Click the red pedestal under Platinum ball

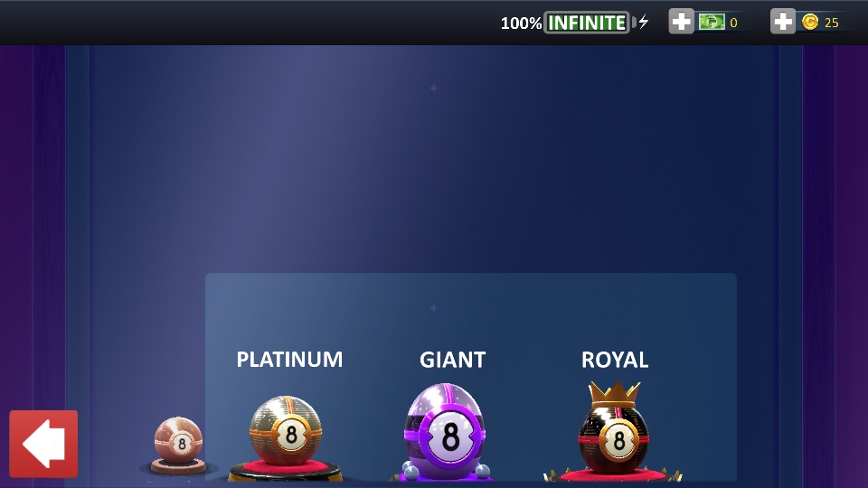[x=286, y=467]
